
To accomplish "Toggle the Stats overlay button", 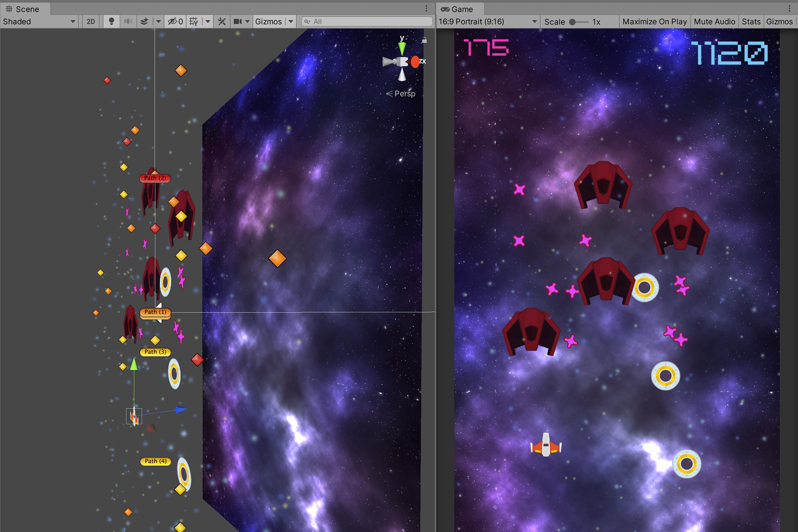I will point(751,21).
